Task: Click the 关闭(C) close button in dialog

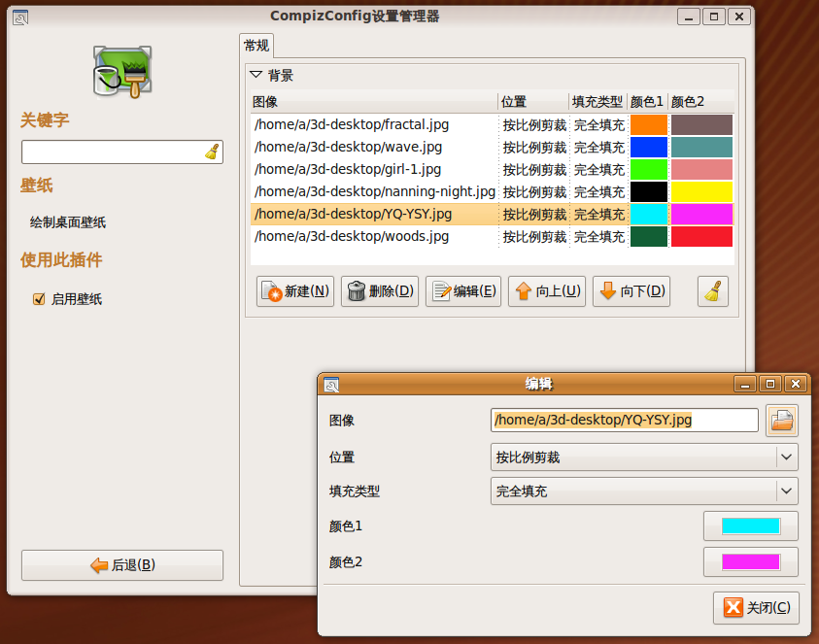Action: pos(756,607)
